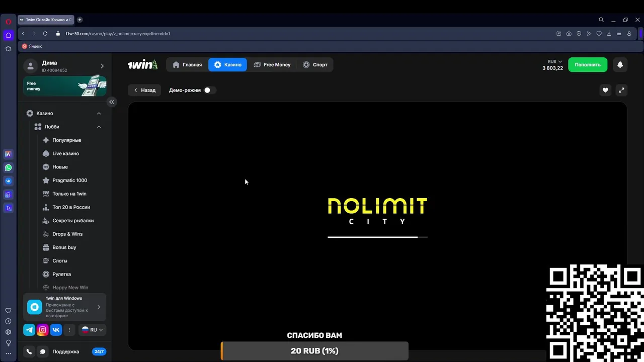The width and height of the screenshot is (644, 362).
Task: Collapse the Лобби section
Action: tap(99, 127)
